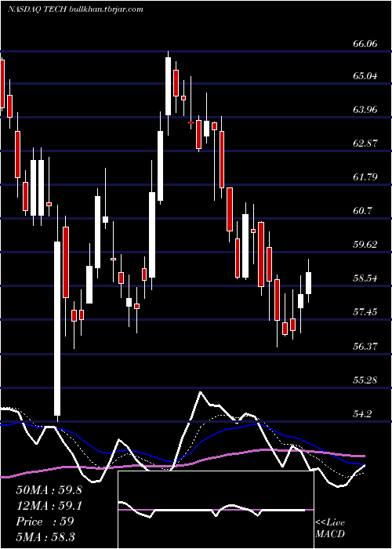Click the 12MA : 59.1 readout
Image resolution: width=392 pixels, height=549 pixels.
pyautogui.click(x=49, y=506)
